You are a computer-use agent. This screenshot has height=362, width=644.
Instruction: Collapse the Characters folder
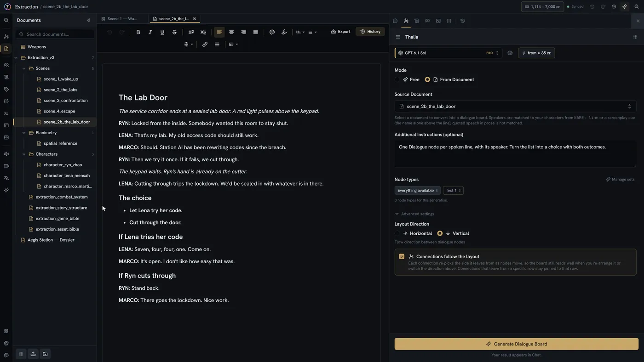24,154
